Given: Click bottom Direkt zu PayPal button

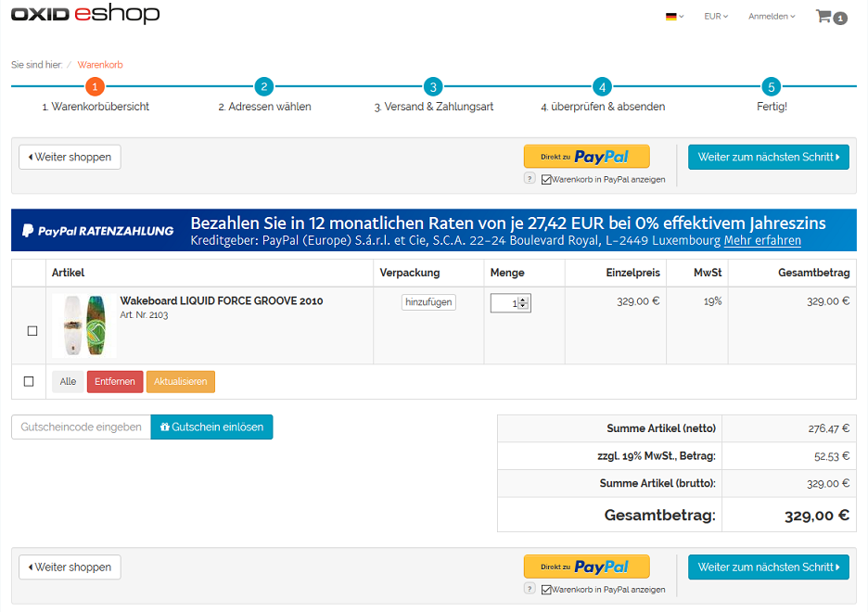Looking at the screenshot, I should pos(587,567).
